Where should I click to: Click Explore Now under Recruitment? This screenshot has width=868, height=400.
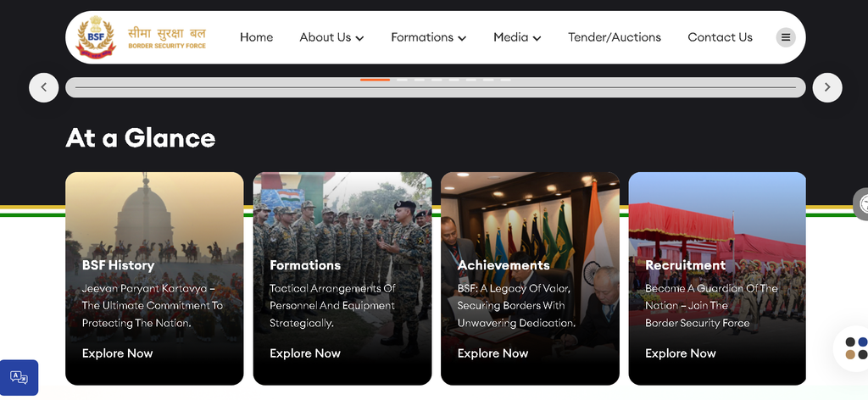(x=681, y=353)
